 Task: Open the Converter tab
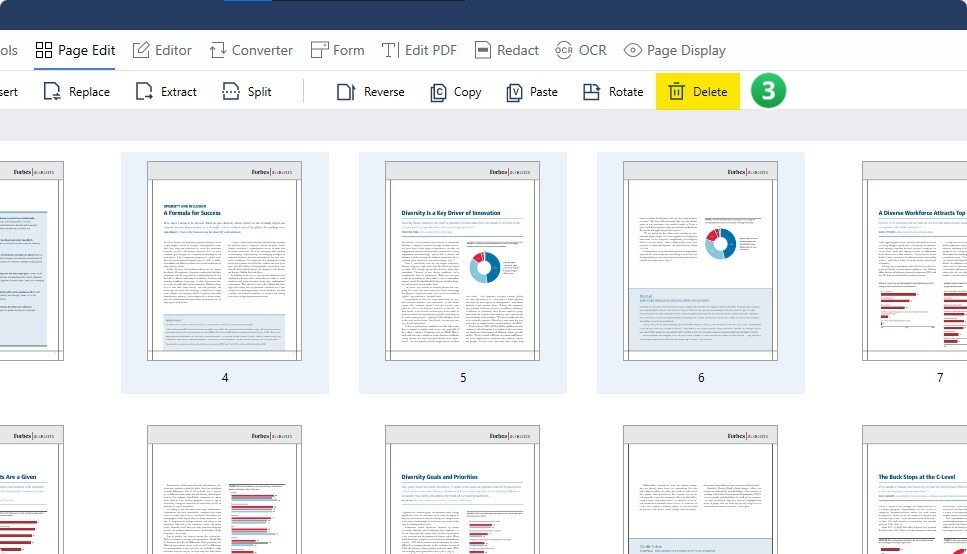(251, 50)
